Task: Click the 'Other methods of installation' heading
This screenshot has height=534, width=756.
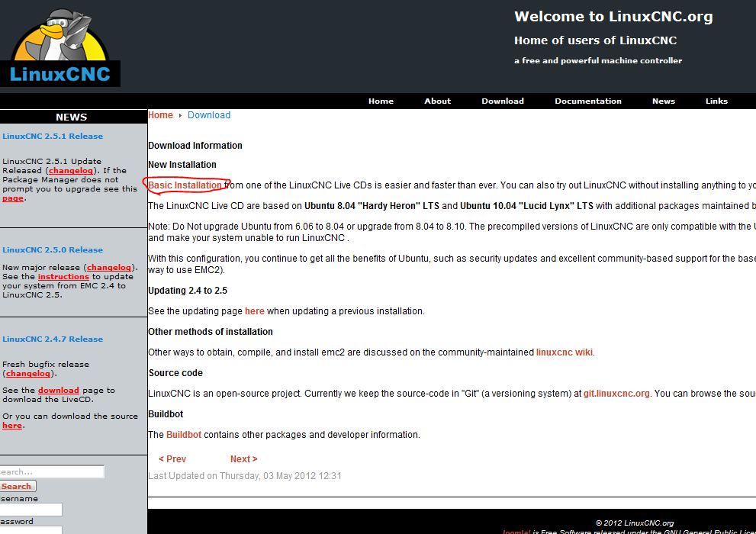Action: pos(211,332)
